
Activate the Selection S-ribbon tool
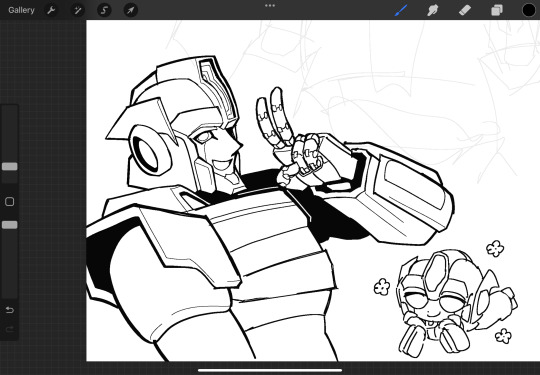point(104,10)
